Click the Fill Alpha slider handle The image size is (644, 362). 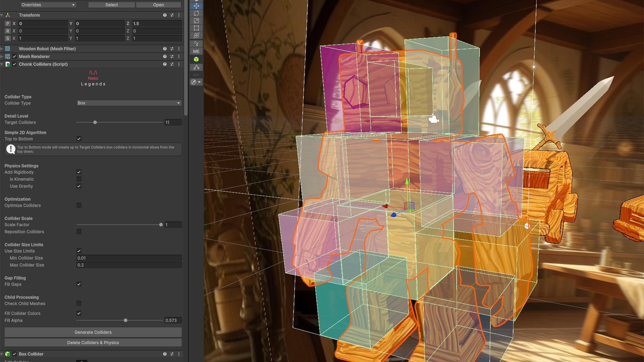coord(125,320)
